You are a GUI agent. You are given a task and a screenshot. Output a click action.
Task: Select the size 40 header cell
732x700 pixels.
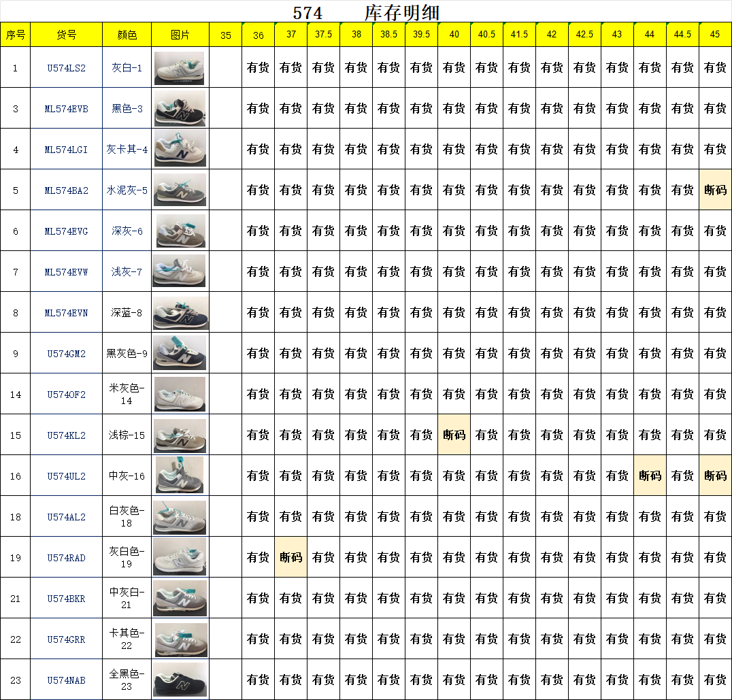(x=454, y=35)
